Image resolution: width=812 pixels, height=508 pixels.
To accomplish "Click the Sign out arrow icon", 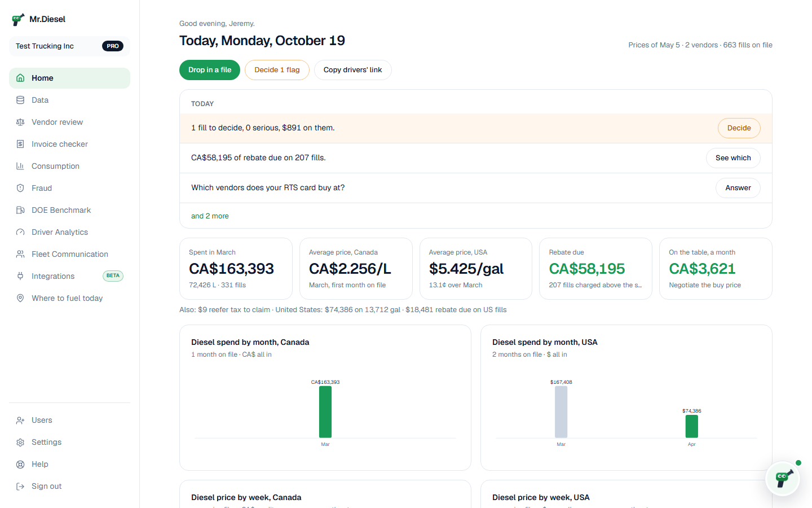I will (20, 486).
